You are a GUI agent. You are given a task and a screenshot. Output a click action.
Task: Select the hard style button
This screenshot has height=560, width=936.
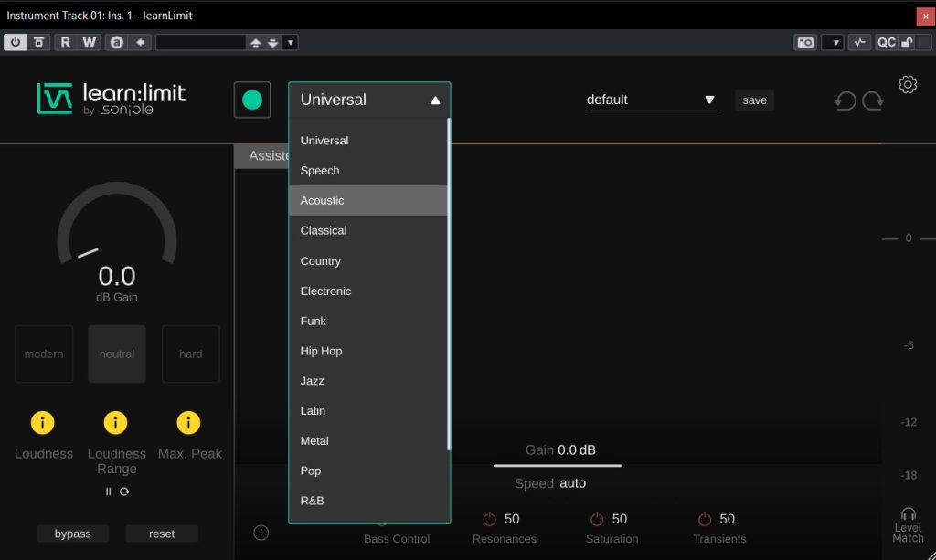click(x=190, y=354)
